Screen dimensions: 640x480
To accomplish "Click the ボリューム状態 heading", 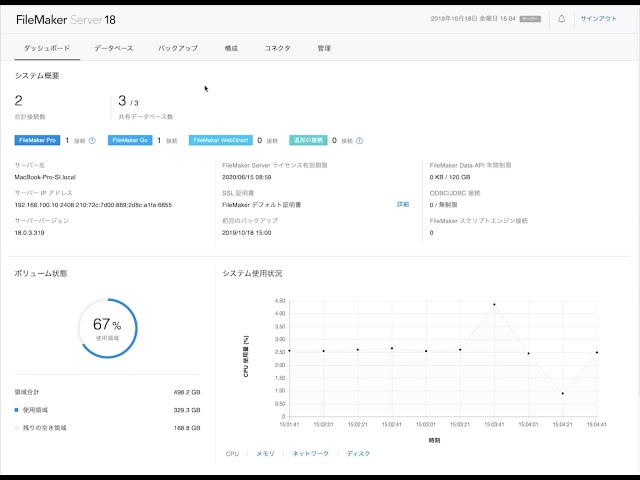I will point(41,273).
